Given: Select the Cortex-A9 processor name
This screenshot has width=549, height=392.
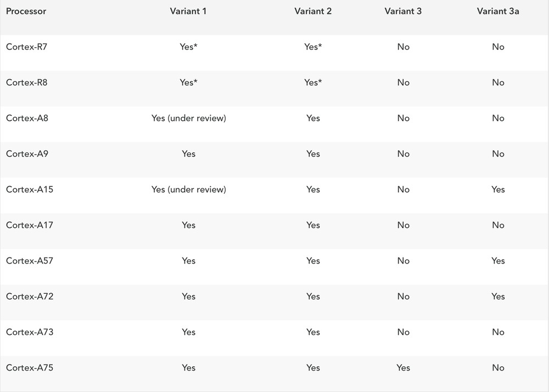Looking at the screenshot, I should pyautogui.click(x=27, y=154).
